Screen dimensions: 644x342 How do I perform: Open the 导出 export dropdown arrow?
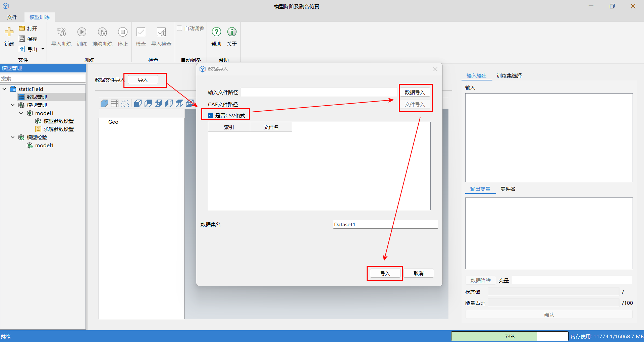[x=43, y=49]
